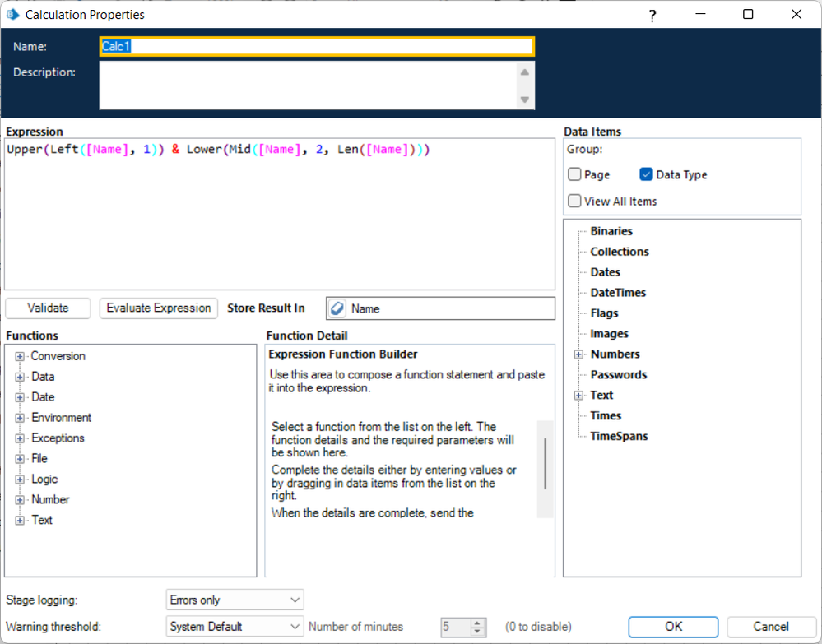822x644 pixels.
Task: Open the Warning threshold dropdown
Action: click(x=235, y=627)
